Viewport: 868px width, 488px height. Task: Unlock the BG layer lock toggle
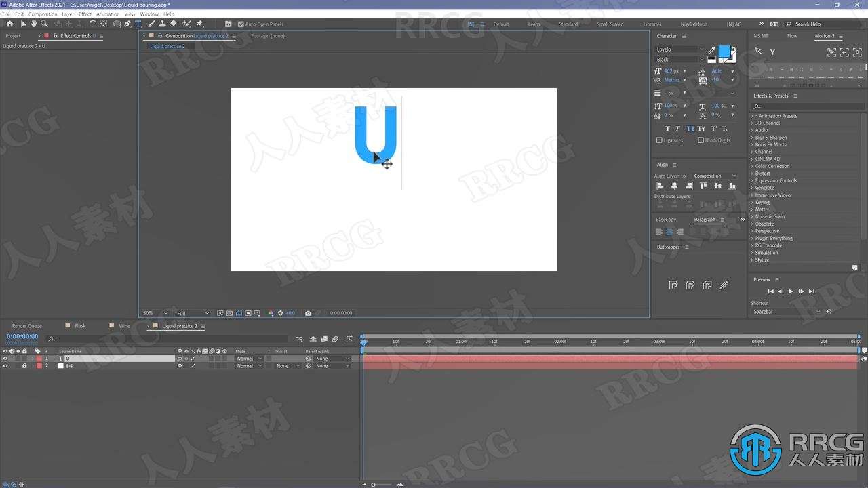click(24, 366)
